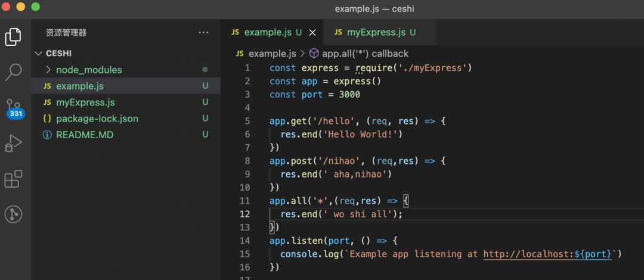Click modified dot beside node_modules
The image size is (644, 280).
[205, 70]
